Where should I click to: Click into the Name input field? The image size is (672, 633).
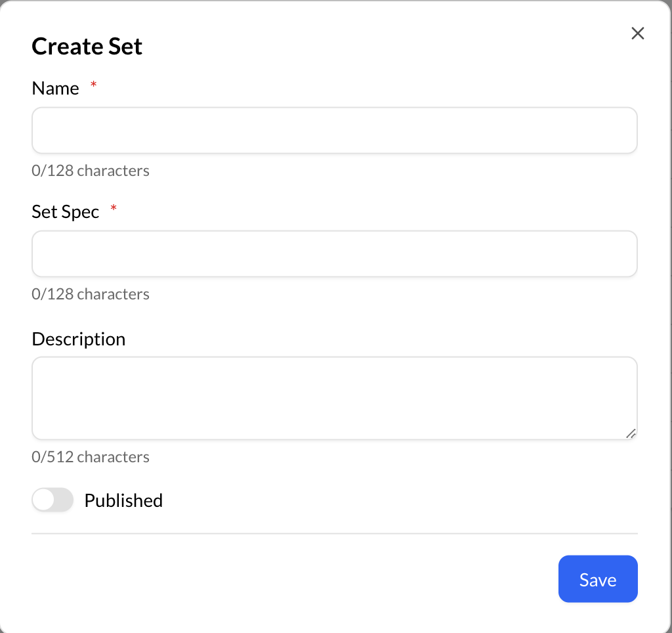point(334,131)
